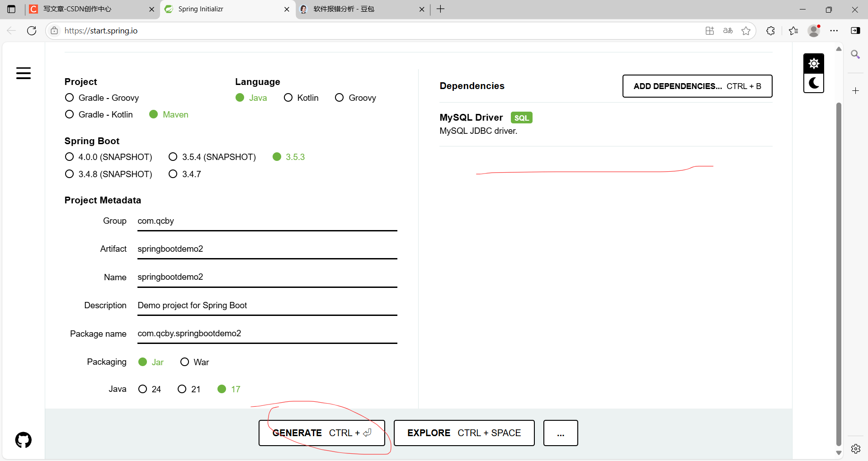The width and height of the screenshot is (868, 461).
Task: Select Gradle - Kotlin project
Action: point(99,114)
